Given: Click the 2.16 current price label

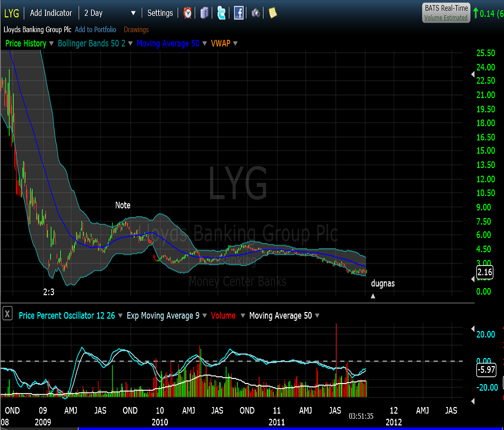Looking at the screenshot, I should 485,272.
